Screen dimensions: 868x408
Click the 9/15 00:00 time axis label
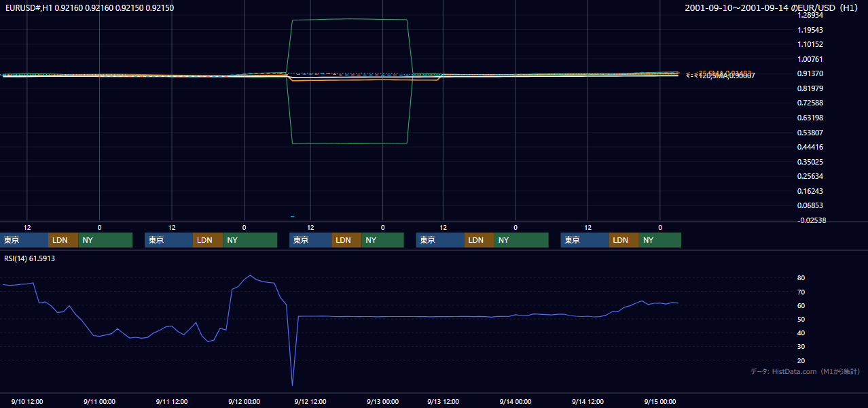(659, 401)
